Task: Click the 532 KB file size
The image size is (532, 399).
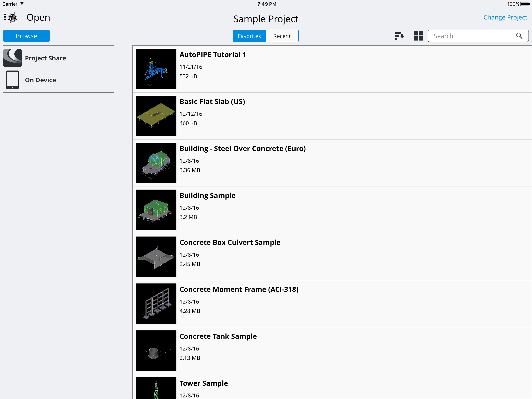Action: 188,76
